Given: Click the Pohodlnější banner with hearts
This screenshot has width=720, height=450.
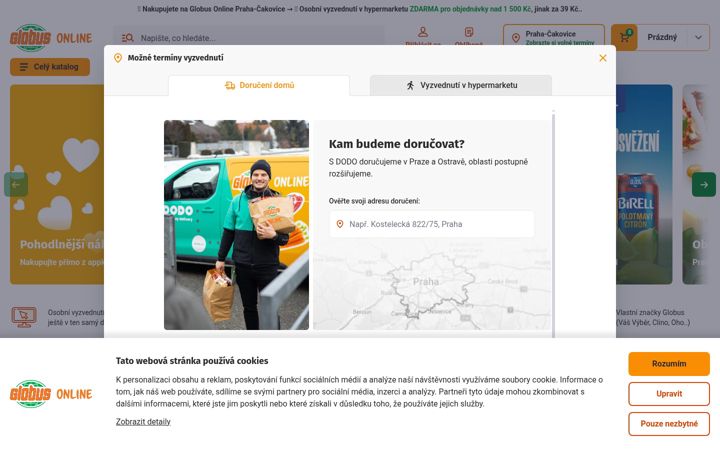Looking at the screenshot, I should (x=57, y=184).
